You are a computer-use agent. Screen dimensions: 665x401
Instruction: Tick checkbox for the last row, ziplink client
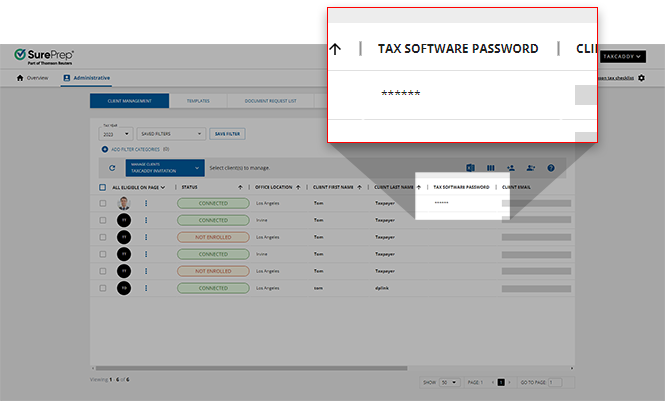[102, 288]
